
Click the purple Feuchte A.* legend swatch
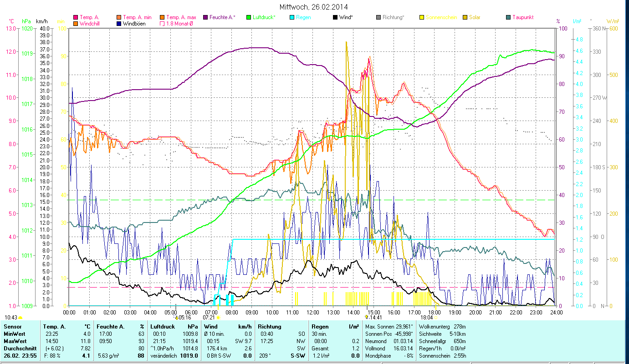(205, 17)
